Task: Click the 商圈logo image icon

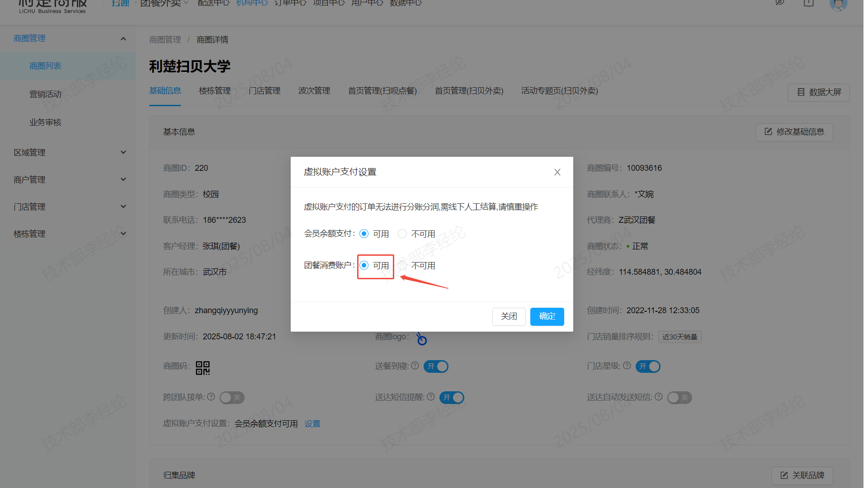Action: tap(421, 339)
